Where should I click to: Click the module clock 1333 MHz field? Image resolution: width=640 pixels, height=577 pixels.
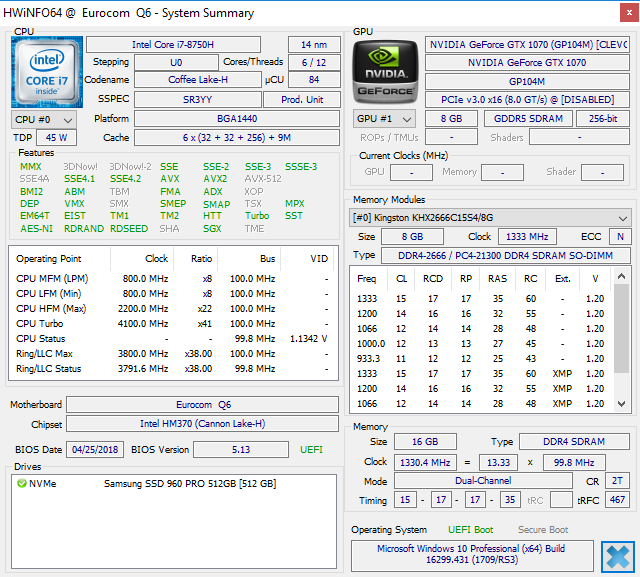(x=527, y=237)
